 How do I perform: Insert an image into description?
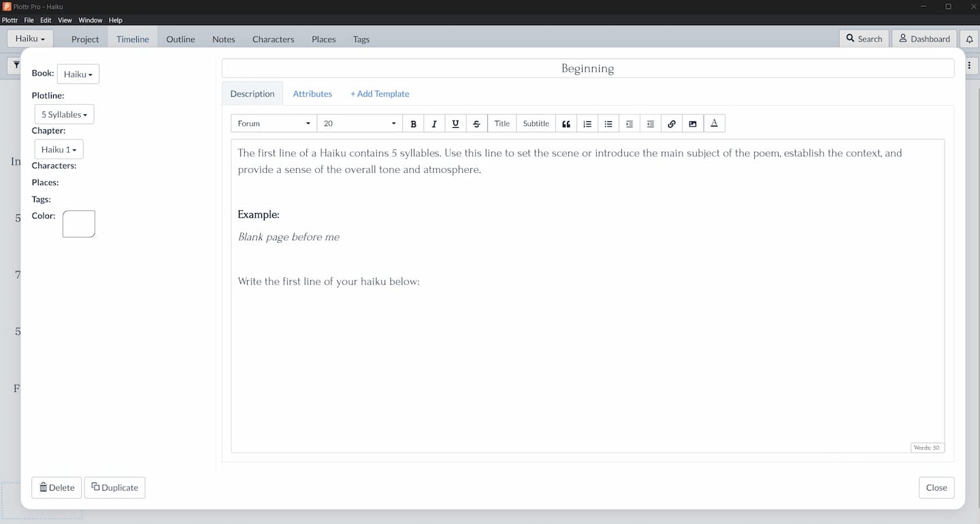[x=693, y=124]
